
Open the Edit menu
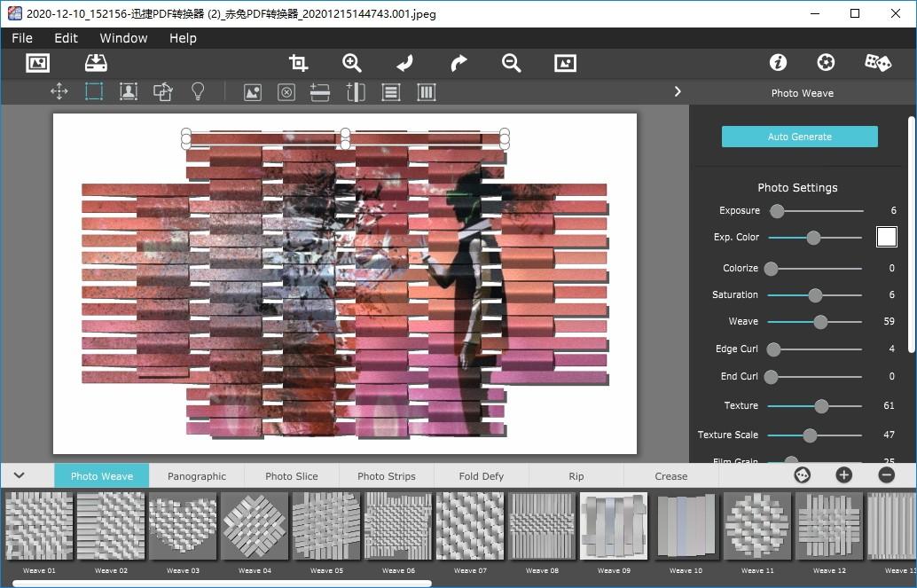(x=67, y=38)
